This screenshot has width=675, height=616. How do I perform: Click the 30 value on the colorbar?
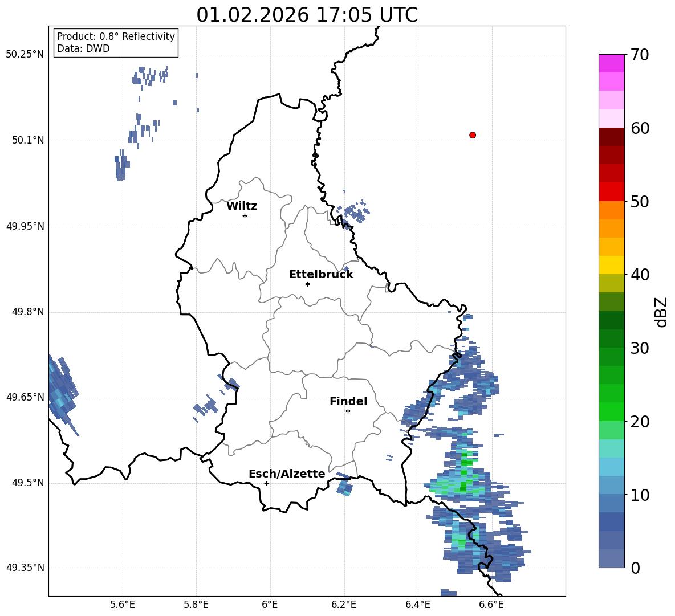[639, 348]
